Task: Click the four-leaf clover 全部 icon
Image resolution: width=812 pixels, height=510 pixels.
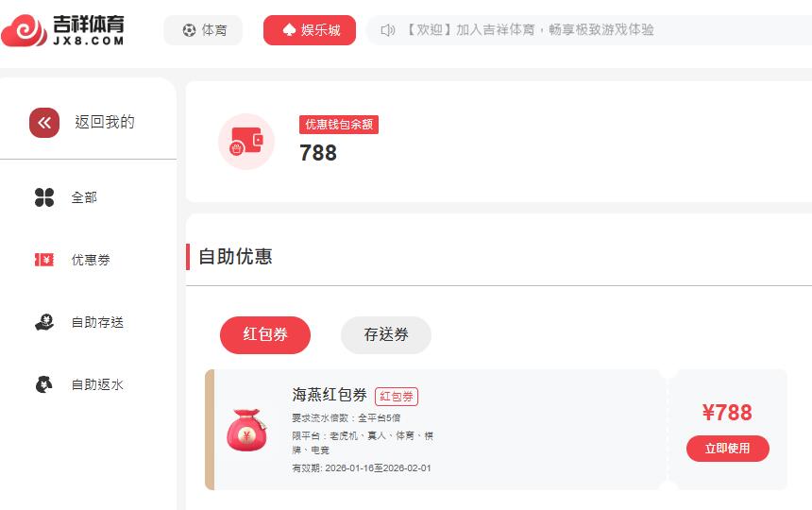Action: coord(44,197)
